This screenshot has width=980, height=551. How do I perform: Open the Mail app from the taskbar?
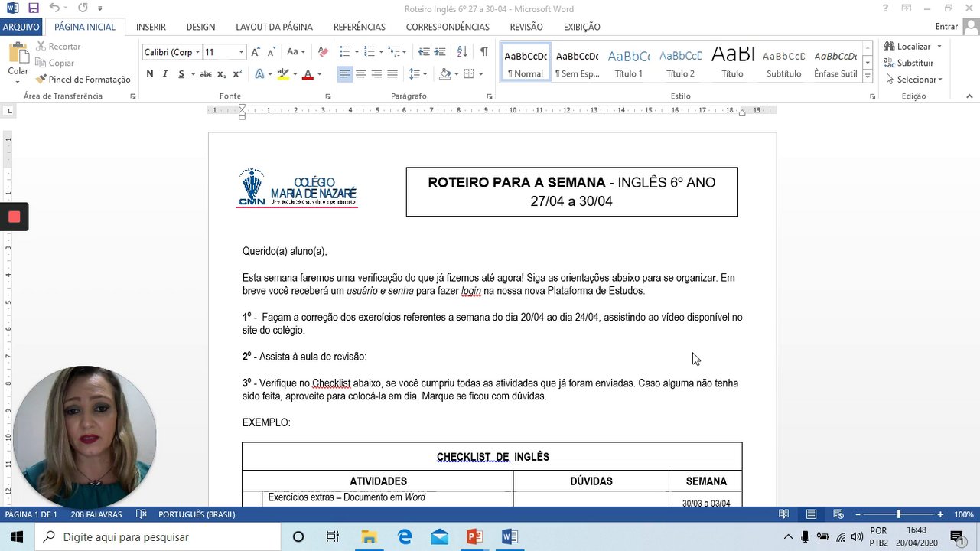click(x=440, y=536)
